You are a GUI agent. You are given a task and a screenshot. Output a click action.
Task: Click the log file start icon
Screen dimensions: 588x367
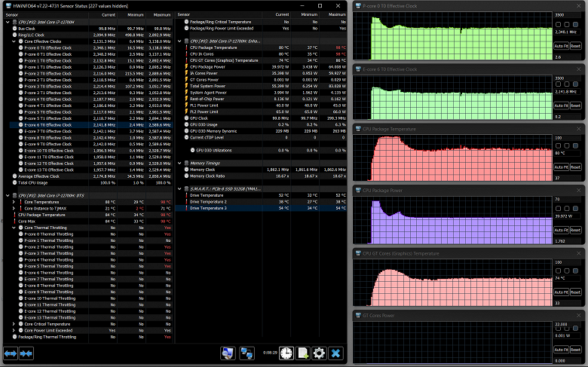302,352
